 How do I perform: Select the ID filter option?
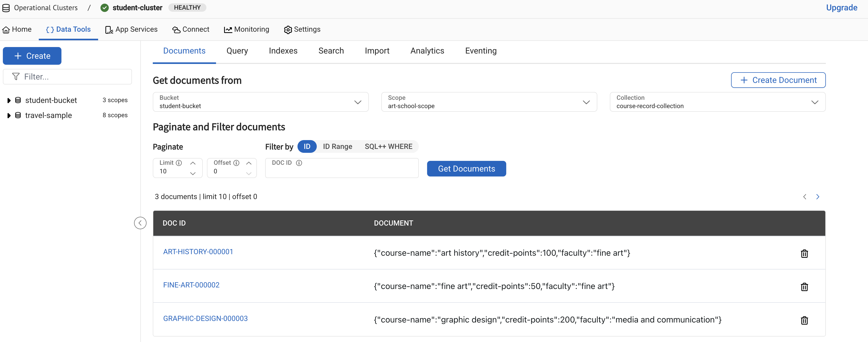click(307, 146)
